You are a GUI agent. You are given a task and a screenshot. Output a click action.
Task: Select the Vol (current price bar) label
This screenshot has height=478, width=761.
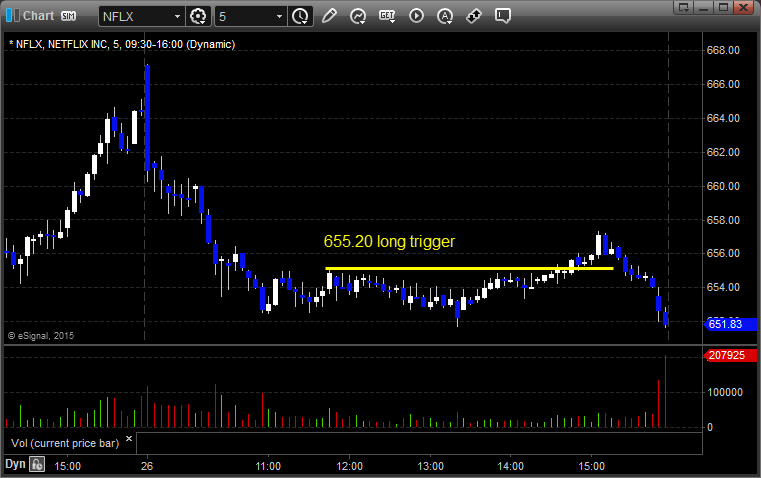pyautogui.click(x=65, y=443)
